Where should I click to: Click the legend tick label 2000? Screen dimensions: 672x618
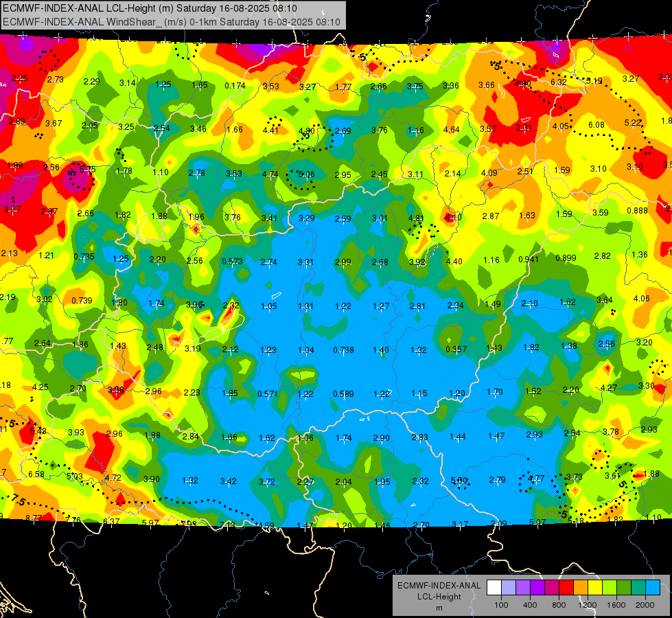click(x=645, y=605)
